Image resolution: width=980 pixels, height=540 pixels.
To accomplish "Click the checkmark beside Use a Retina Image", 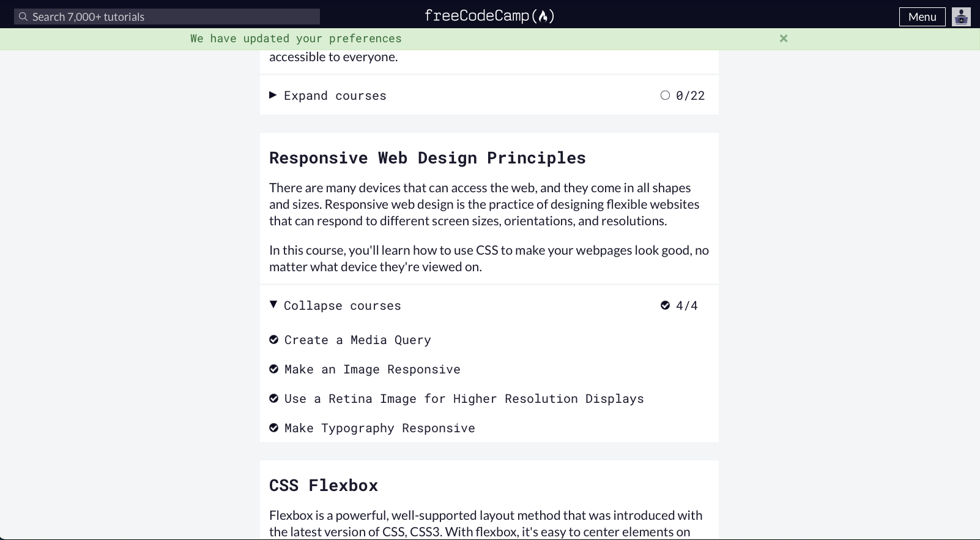I will [x=274, y=399].
